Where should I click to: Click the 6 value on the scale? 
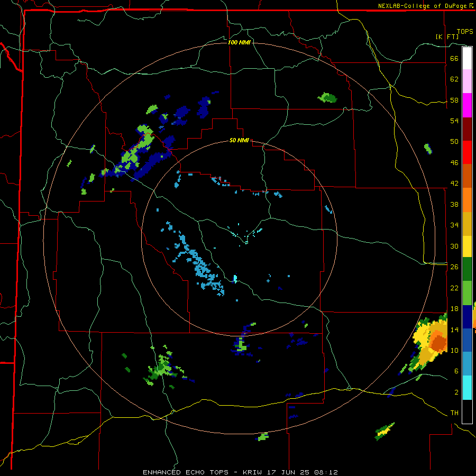[456, 371]
